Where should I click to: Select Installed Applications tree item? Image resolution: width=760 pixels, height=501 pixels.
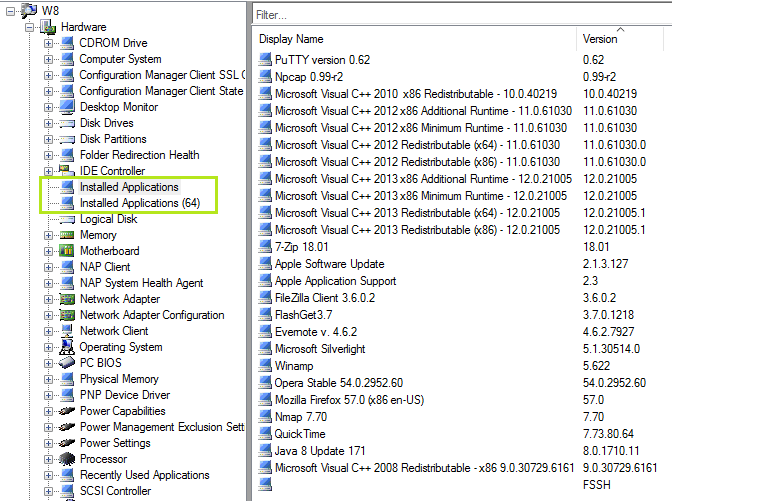129,187
